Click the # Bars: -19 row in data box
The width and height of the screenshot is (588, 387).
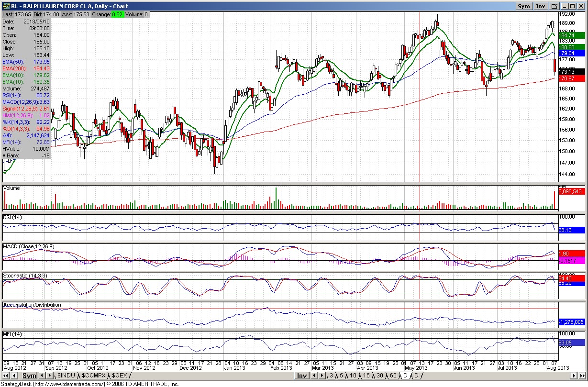click(x=26, y=155)
